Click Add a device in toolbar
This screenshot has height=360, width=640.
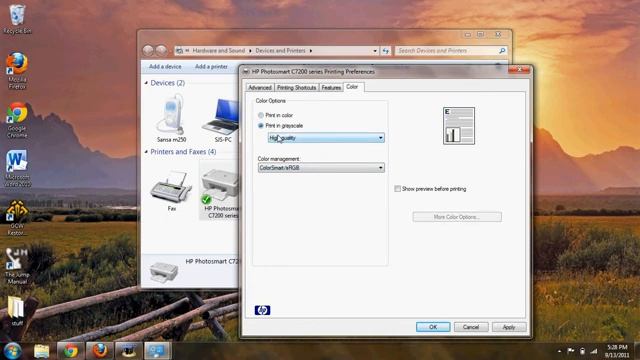(165, 67)
